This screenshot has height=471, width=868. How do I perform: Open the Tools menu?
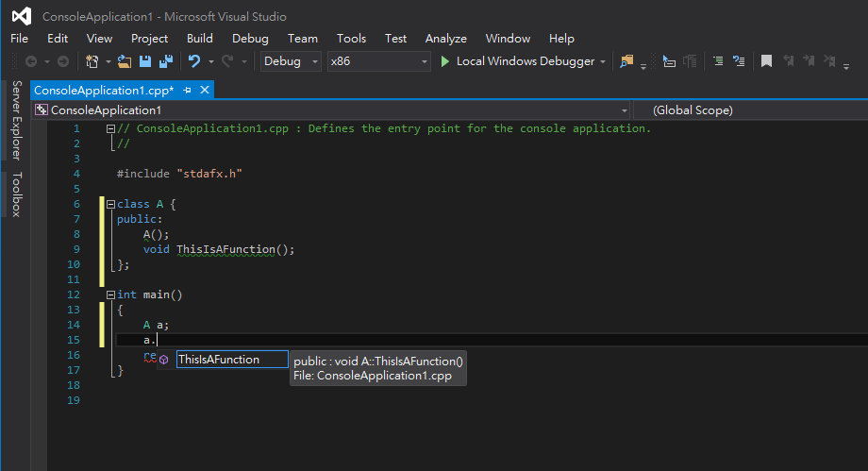[x=352, y=39]
